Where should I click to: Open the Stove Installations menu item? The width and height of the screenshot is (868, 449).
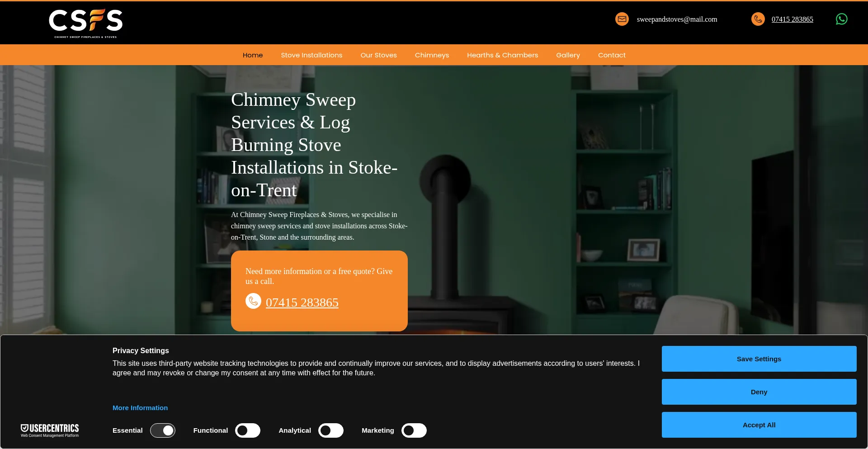pos(311,55)
